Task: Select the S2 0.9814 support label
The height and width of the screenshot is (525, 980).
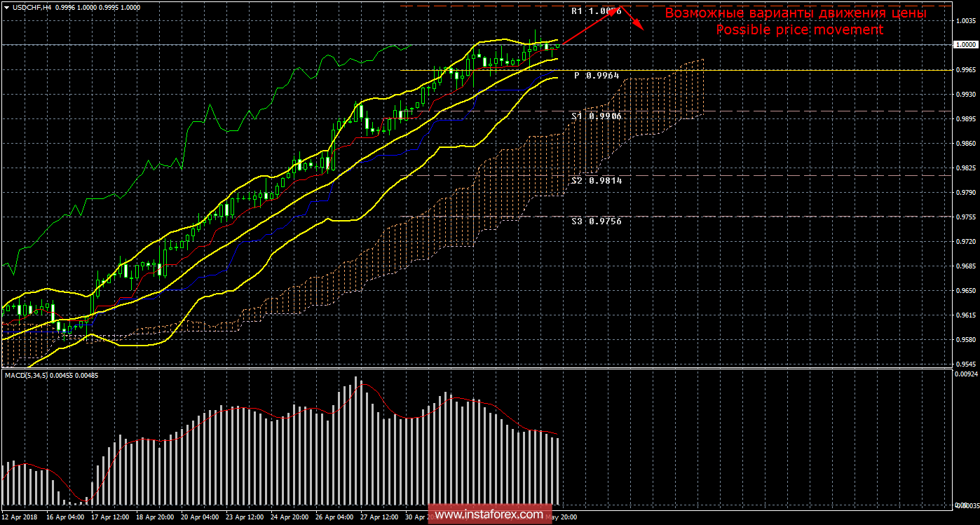Action: point(596,181)
